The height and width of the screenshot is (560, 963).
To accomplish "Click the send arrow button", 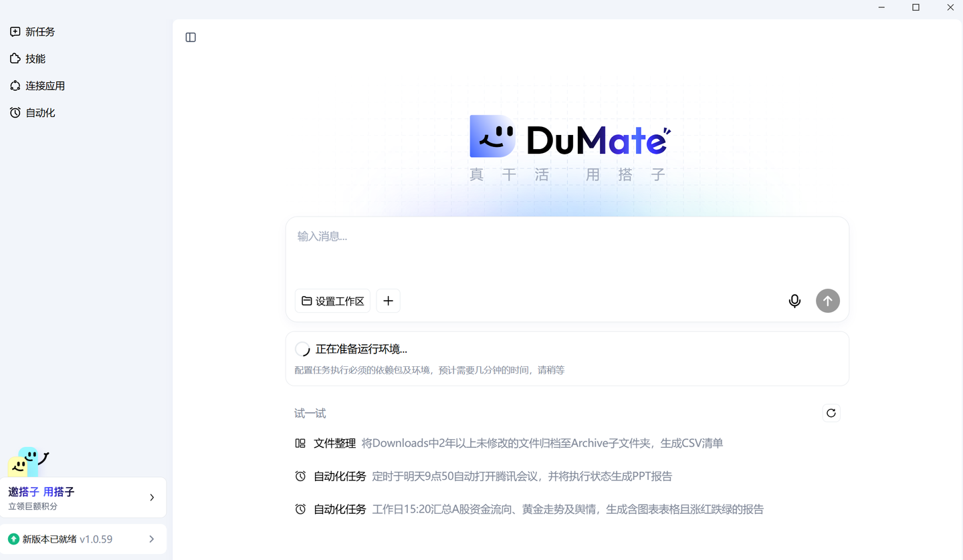I will pyautogui.click(x=827, y=301).
